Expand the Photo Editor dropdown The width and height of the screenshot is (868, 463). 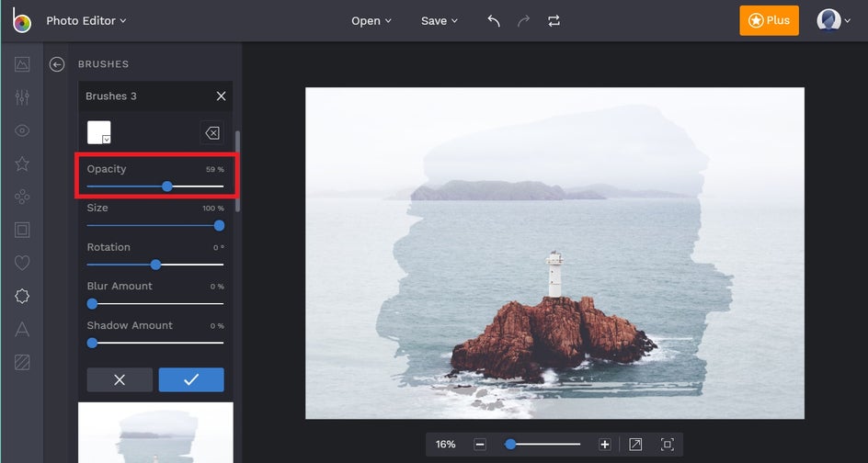[x=86, y=21]
